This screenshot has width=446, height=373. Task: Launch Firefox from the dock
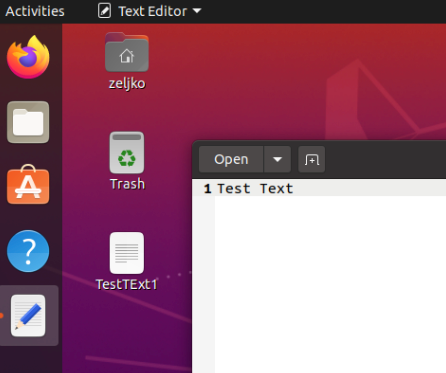coord(28,57)
